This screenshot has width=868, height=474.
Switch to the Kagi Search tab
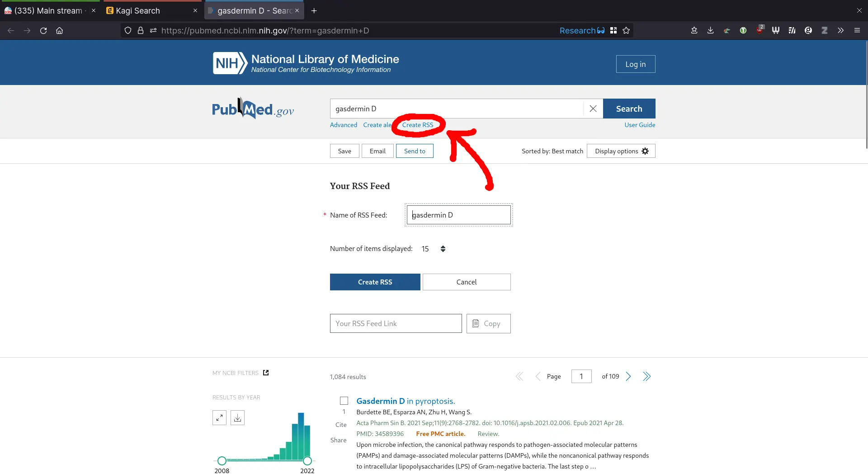138,10
